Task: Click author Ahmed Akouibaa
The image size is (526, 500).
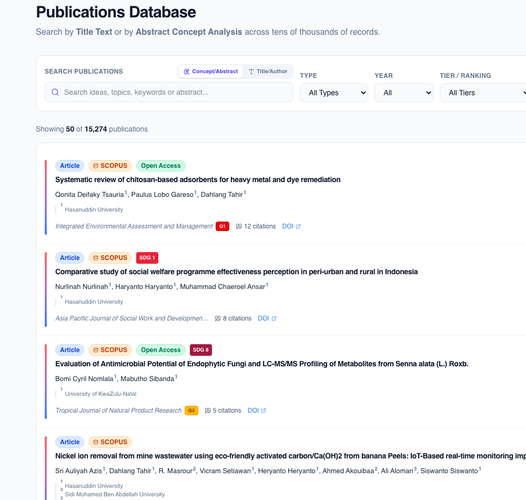Action: tap(348, 471)
